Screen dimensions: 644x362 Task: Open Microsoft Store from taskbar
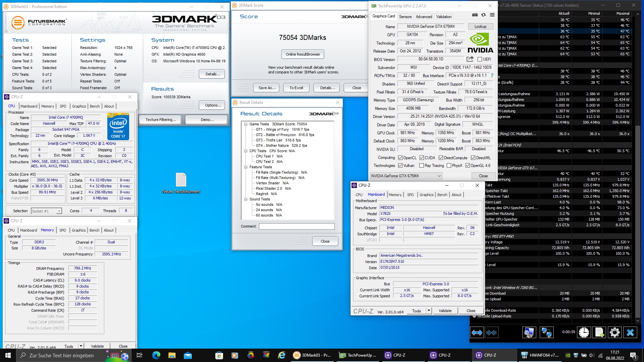219,355
